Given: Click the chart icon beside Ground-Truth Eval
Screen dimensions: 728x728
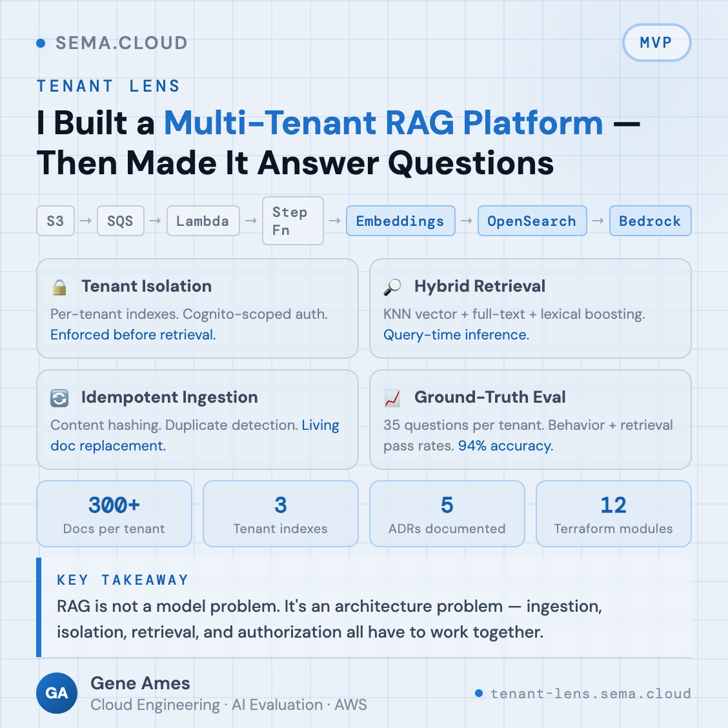Looking at the screenshot, I should coord(392,398).
